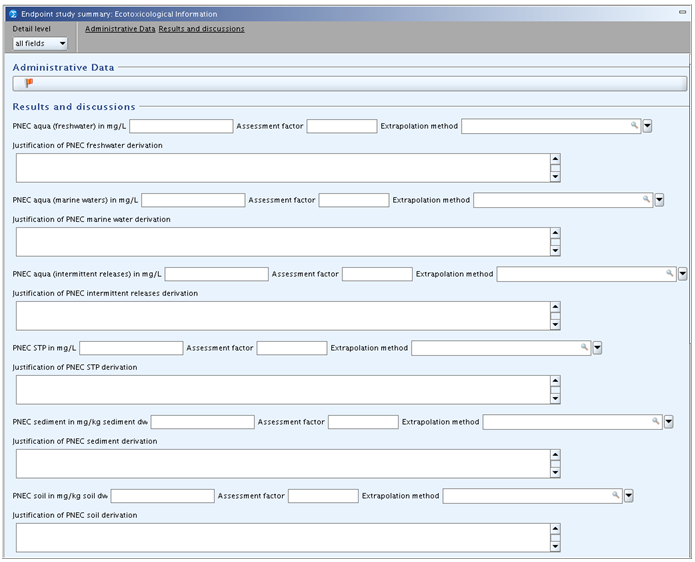Jump to Results and discussions section link
This screenshot has height=562, width=695.
pos(201,29)
